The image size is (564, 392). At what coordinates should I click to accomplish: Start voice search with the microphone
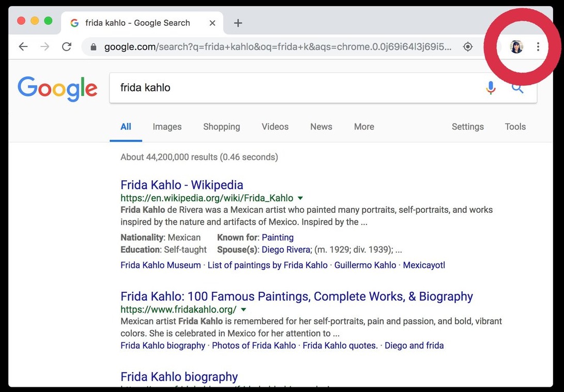click(x=491, y=88)
